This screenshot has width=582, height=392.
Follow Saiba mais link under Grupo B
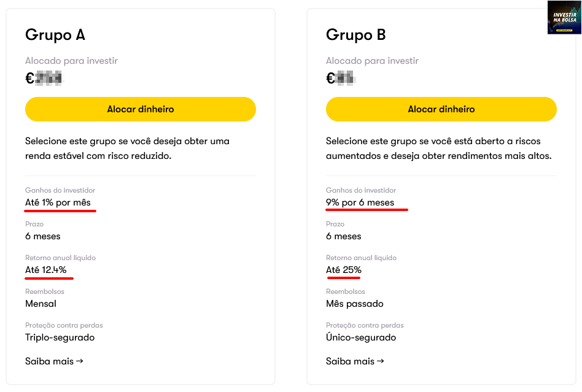355,361
